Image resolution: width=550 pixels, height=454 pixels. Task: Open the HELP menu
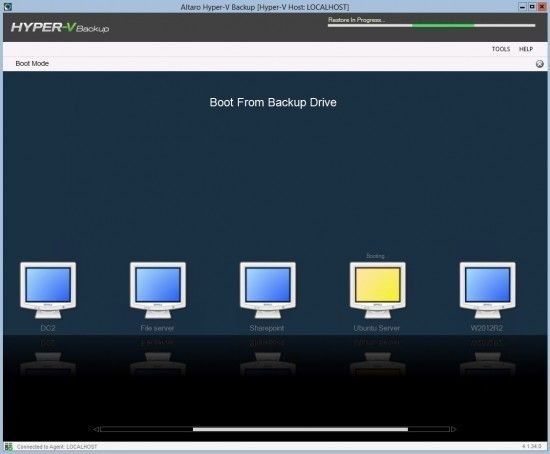click(526, 49)
